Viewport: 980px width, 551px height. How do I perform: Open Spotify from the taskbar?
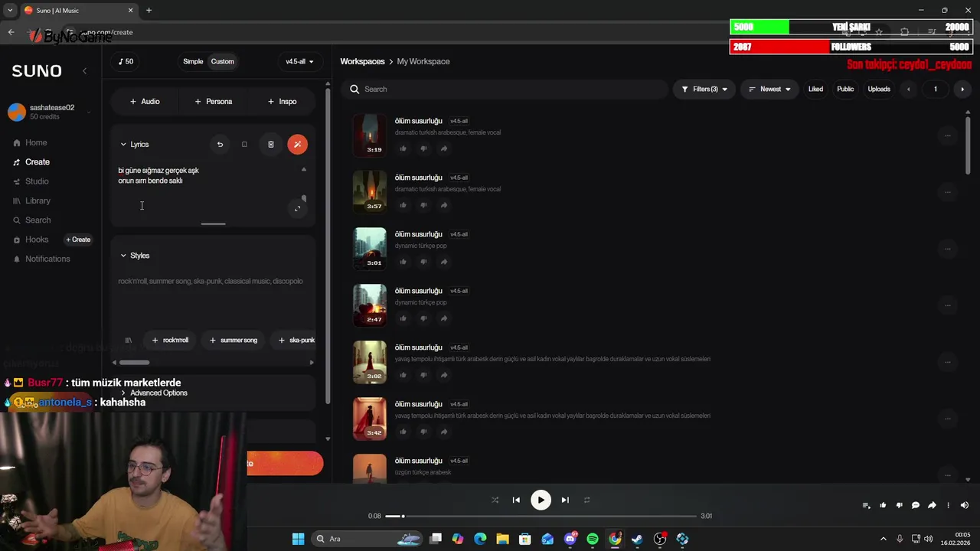coord(593,539)
